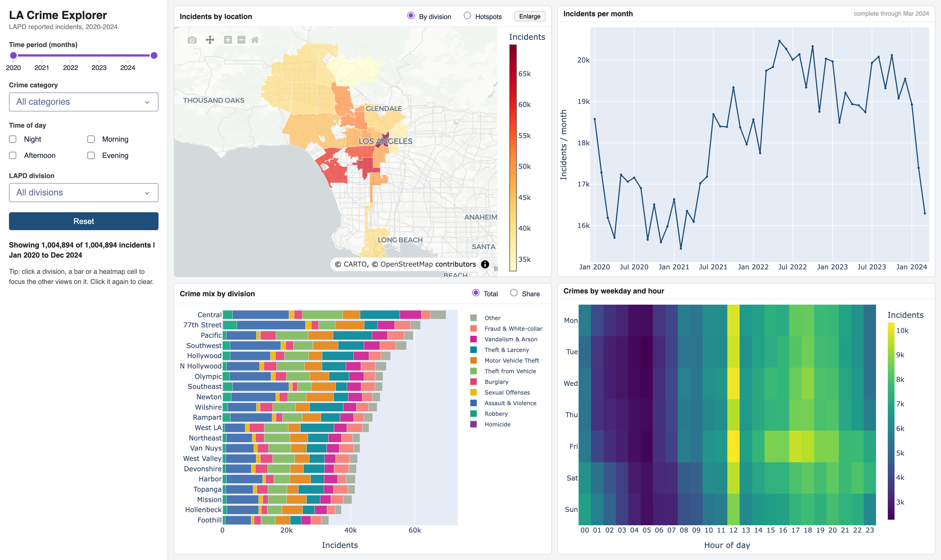Click the map camera snapshot icon
Image resolution: width=941 pixels, height=560 pixels.
[192, 40]
